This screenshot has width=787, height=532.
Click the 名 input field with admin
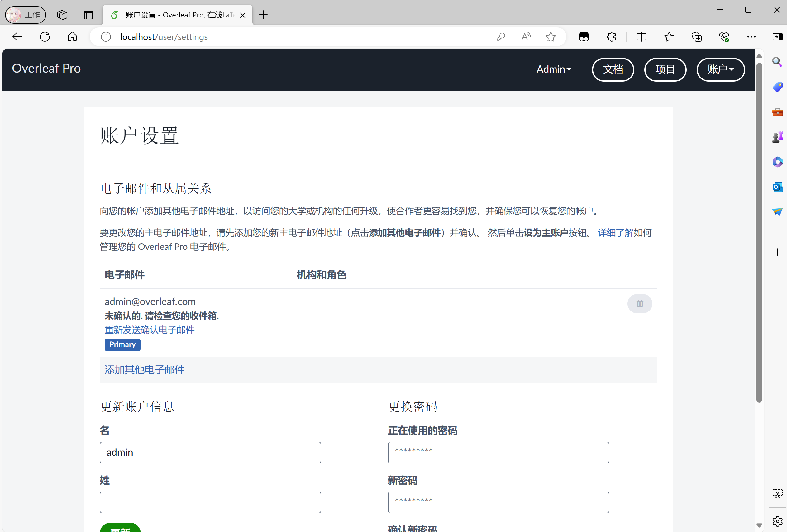[210, 453]
